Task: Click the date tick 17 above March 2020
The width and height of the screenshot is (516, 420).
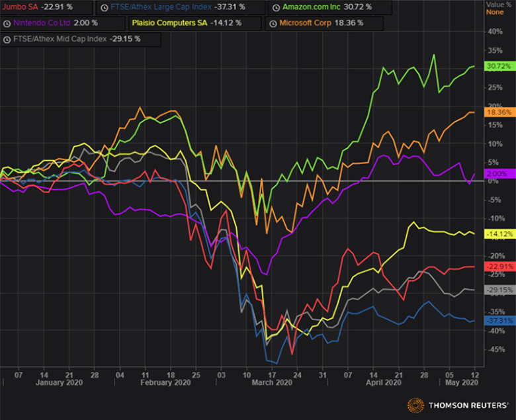Action: click(272, 375)
